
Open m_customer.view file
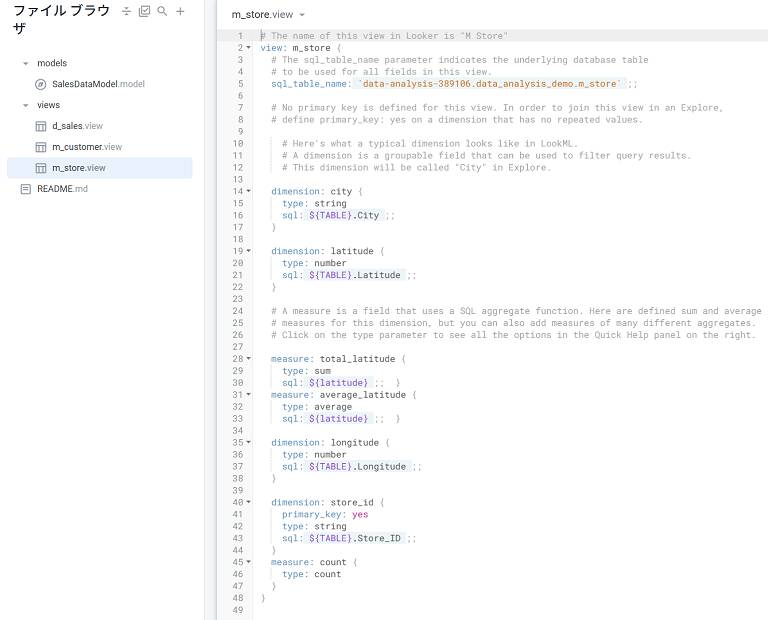click(x=87, y=147)
